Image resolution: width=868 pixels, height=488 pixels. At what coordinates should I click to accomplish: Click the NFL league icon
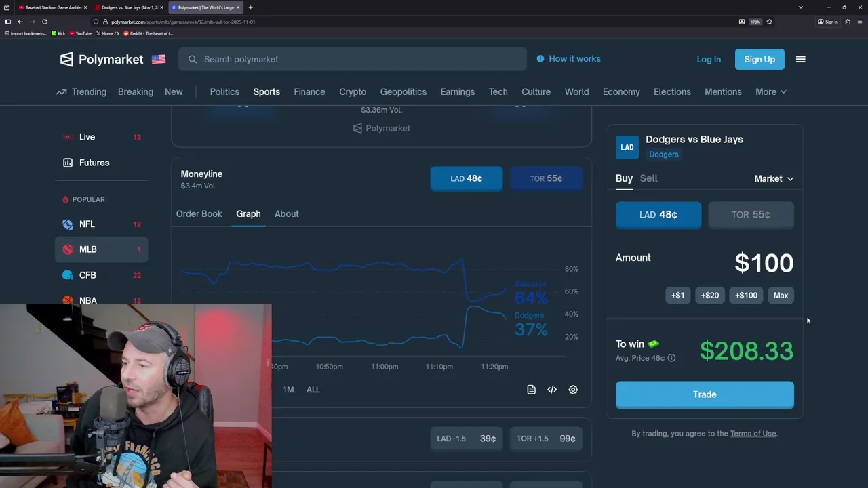68,224
